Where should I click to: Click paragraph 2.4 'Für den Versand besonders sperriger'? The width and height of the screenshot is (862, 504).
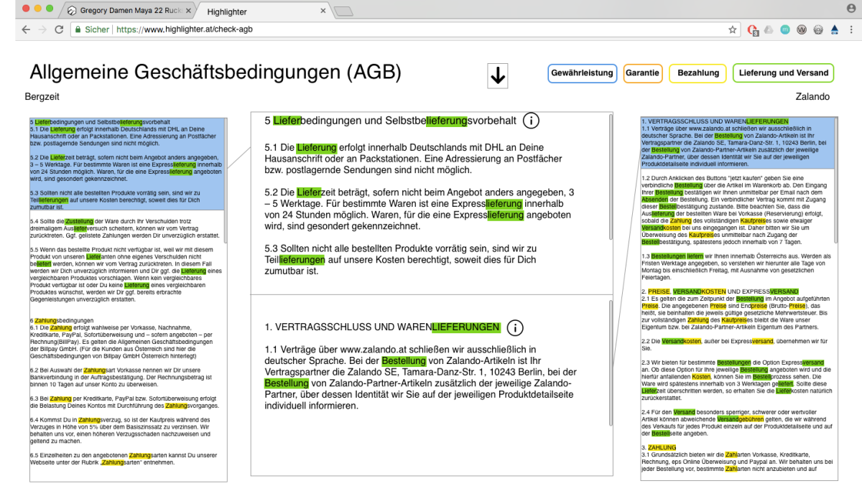(x=736, y=423)
